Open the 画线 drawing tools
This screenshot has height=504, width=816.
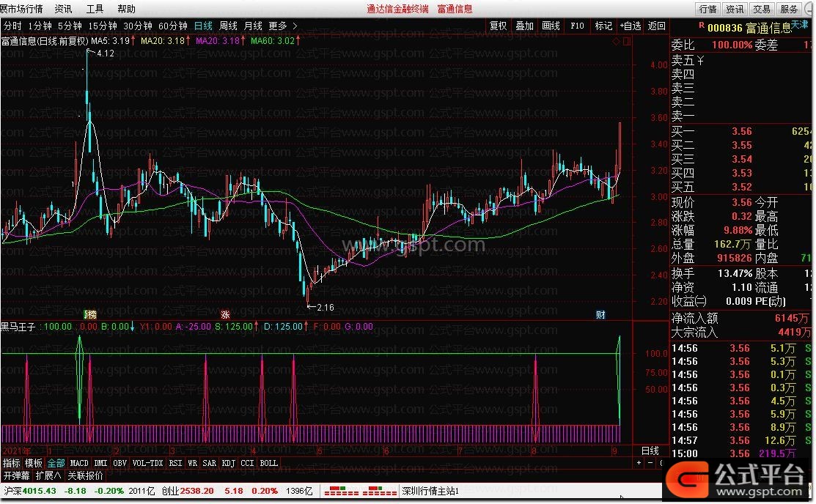tap(551, 26)
